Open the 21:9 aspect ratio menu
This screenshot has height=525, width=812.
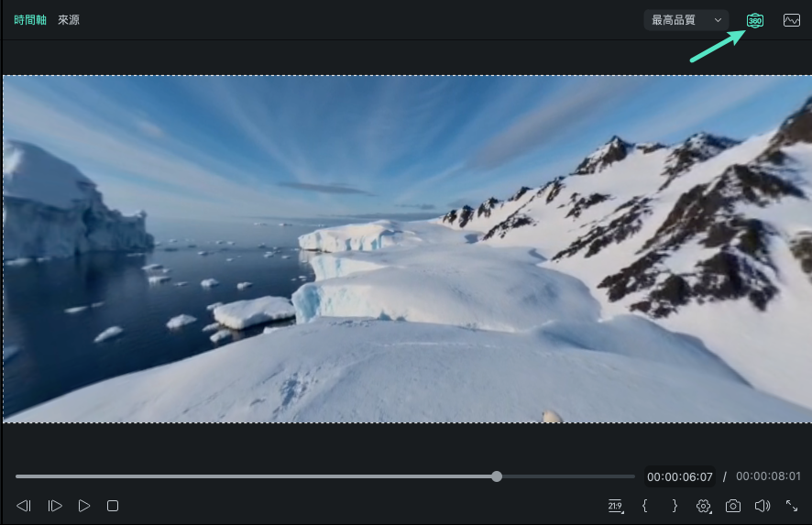coord(616,507)
